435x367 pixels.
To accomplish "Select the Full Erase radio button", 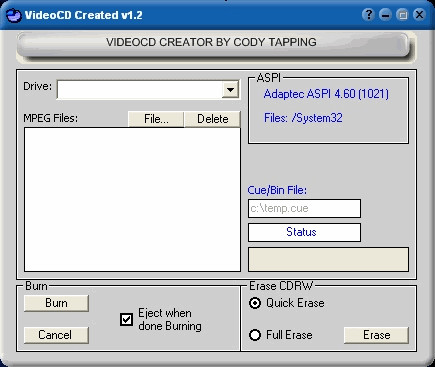I will pyautogui.click(x=255, y=335).
